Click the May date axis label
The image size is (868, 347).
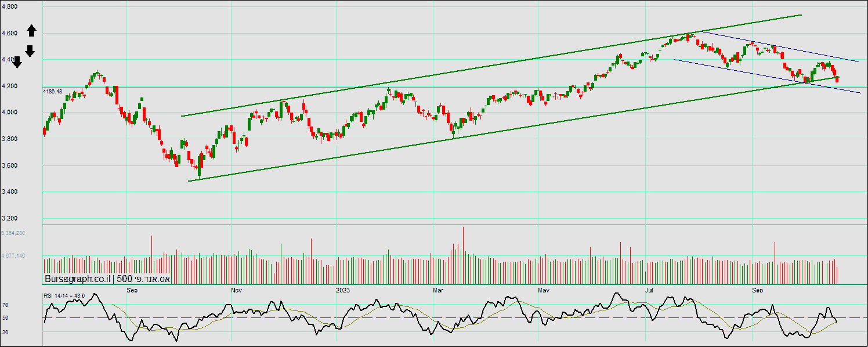(x=544, y=289)
